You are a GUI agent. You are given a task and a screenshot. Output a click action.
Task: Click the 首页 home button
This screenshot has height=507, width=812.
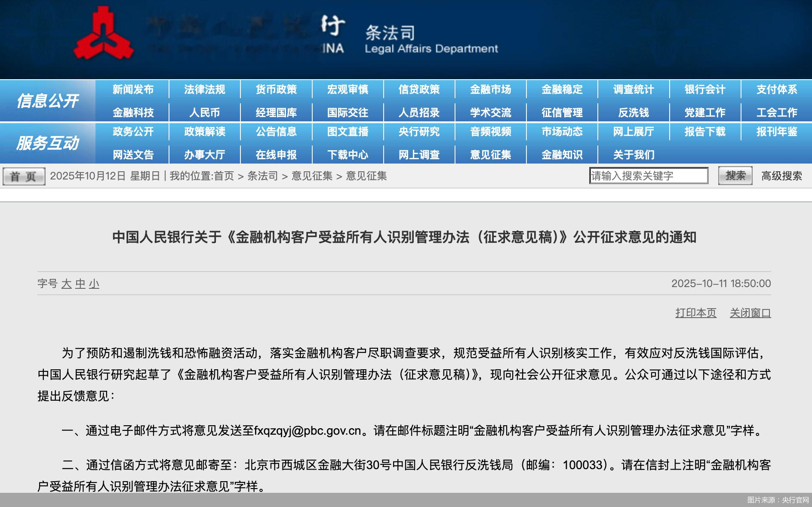(24, 176)
